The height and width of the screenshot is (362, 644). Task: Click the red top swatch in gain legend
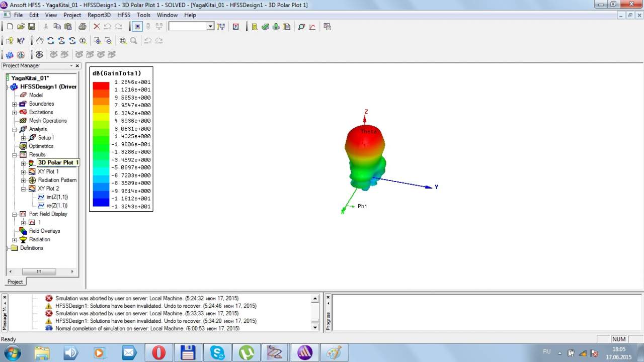(101, 85)
